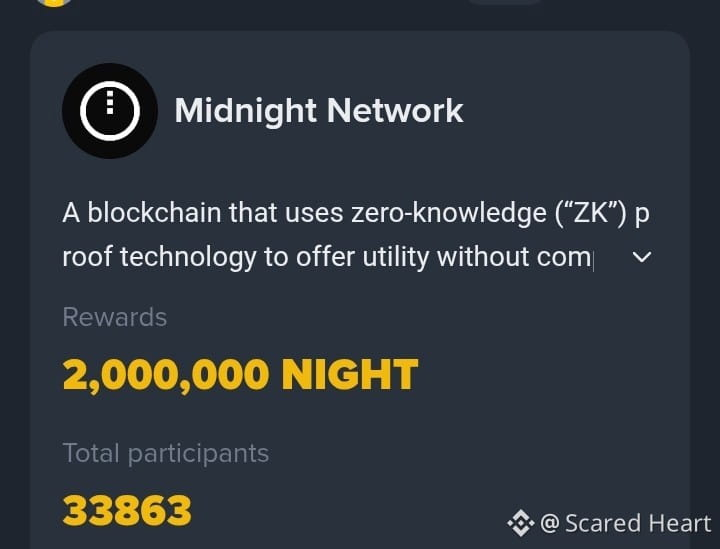
Task: Open the Midnight Network title
Action: 319,111
